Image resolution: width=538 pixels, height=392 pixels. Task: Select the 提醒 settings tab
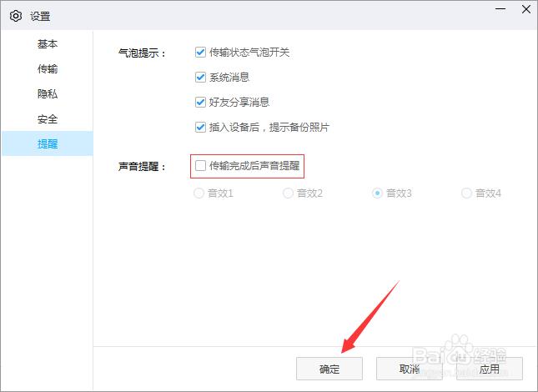pos(48,143)
